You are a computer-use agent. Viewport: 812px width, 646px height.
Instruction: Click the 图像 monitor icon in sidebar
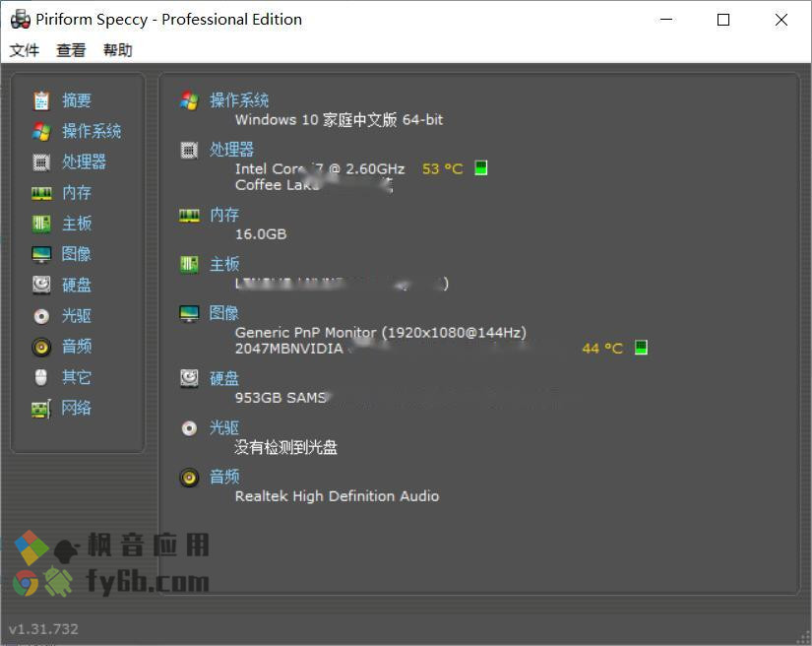pos(41,254)
